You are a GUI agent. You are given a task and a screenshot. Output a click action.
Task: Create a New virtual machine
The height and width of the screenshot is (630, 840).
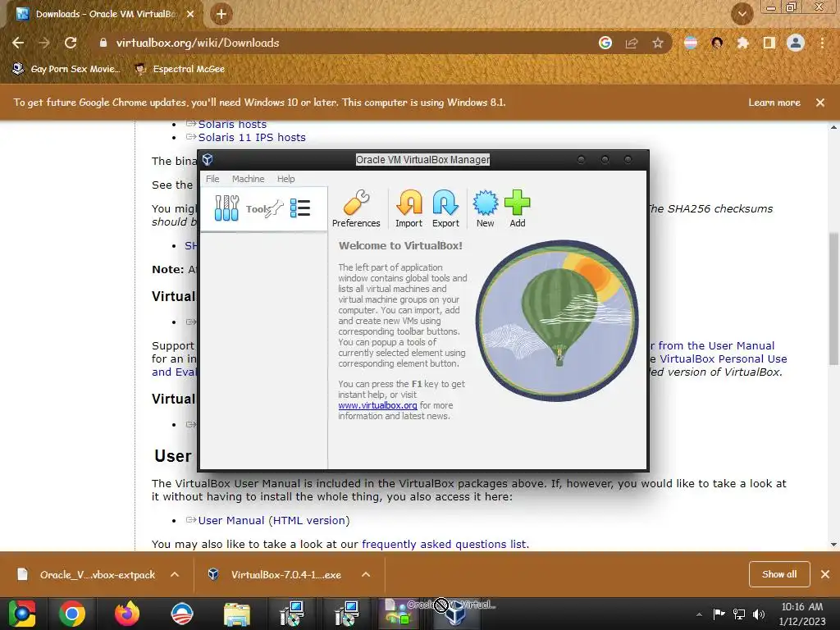[x=485, y=209]
